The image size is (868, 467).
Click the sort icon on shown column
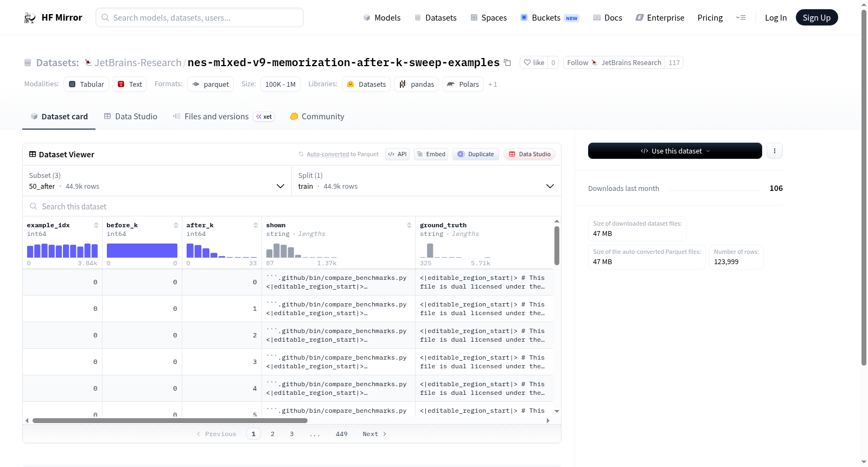pos(409,225)
